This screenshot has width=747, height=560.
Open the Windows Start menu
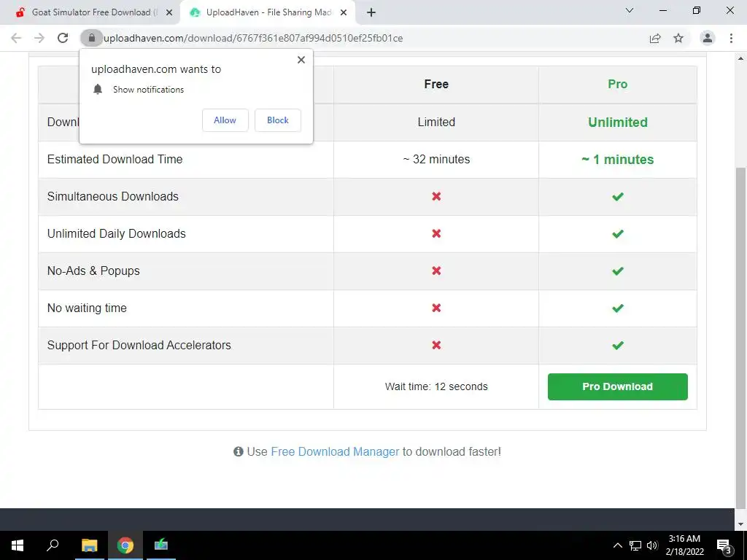coord(18,545)
